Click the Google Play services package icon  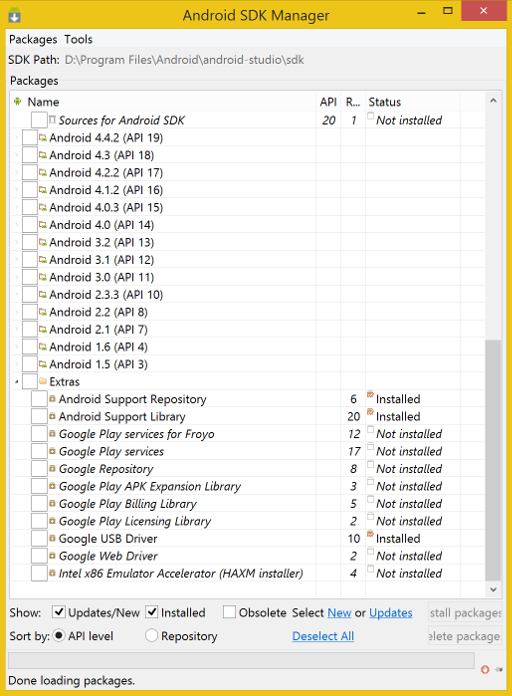pyautogui.click(x=52, y=451)
